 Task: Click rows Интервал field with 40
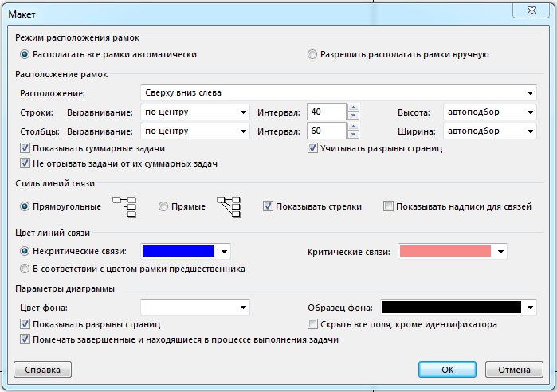pos(327,112)
